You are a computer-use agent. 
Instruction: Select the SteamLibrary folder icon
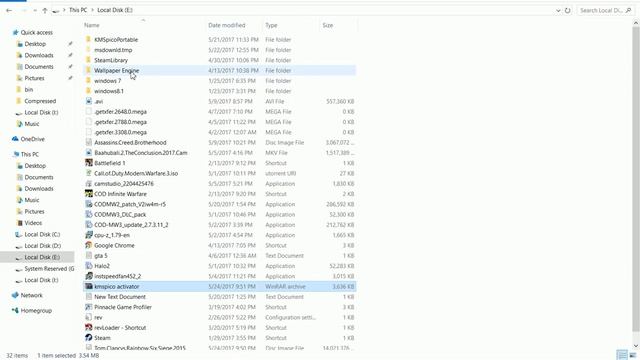pyautogui.click(x=88, y=60)
